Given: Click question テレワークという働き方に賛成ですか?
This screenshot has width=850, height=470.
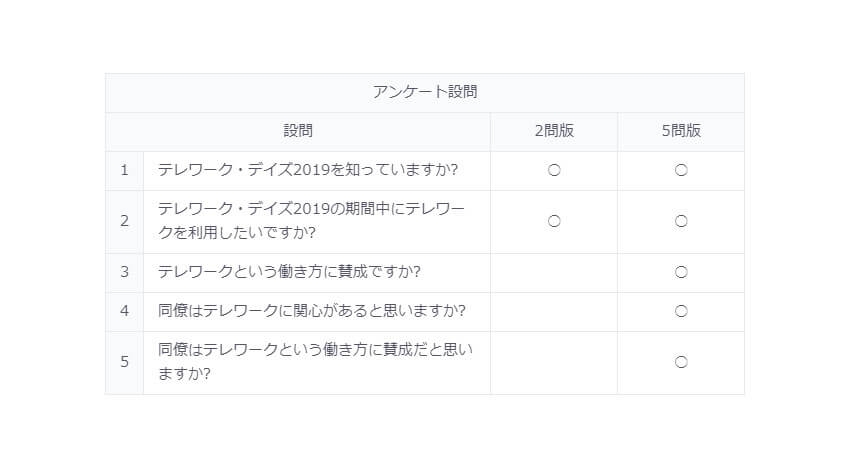Looking at the screenshot, I should coord(289,272).
